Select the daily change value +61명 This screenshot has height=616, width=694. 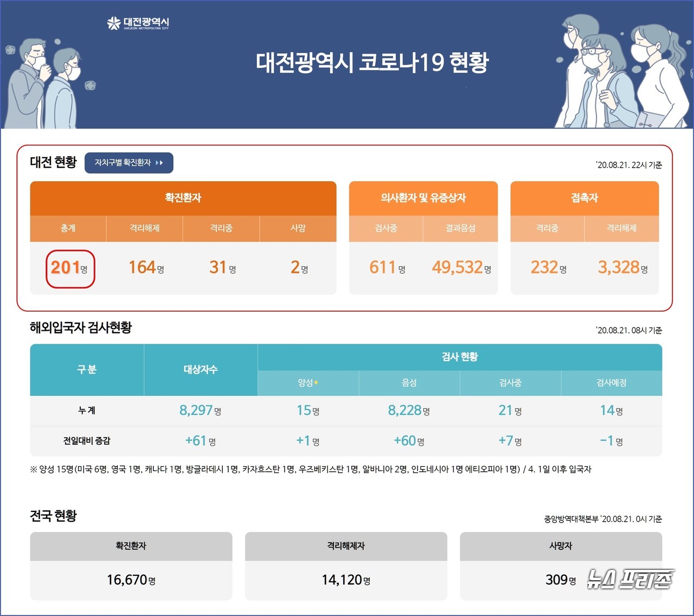[x=201, y=441]
